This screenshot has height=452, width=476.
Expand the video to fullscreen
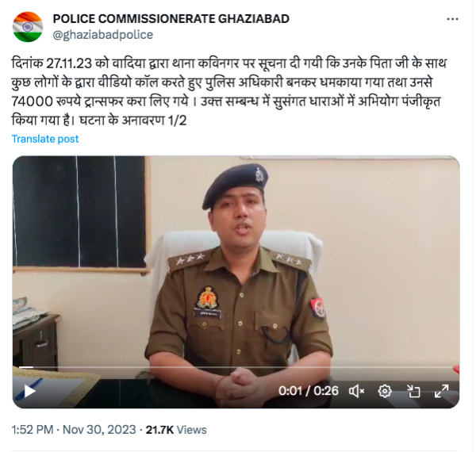[x=441, y=391]
